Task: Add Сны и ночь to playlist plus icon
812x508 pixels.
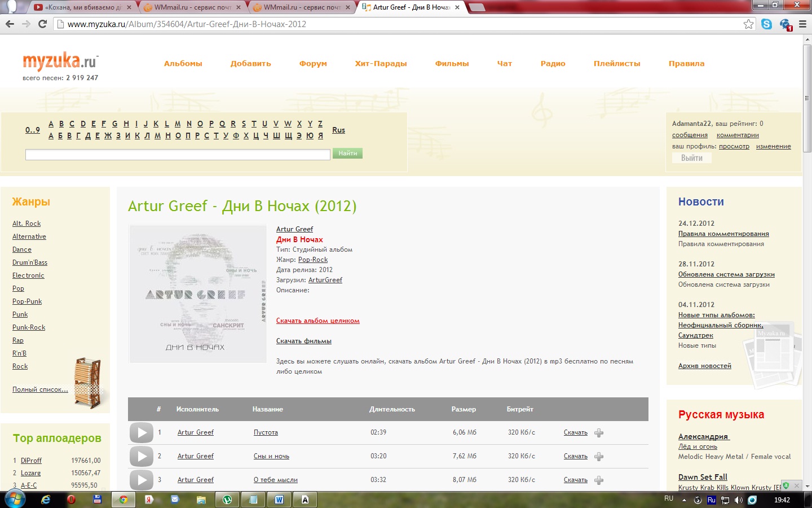Action: click(599, 457)
